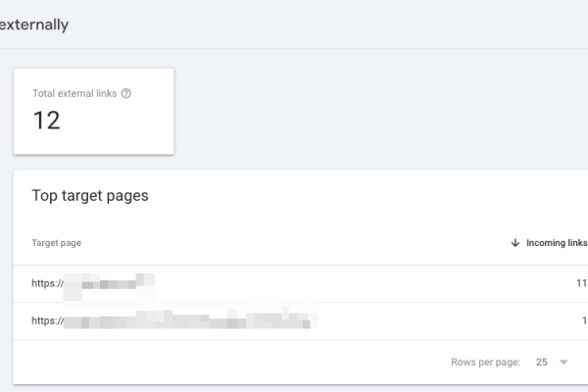Click the Target page column header
588x392 pixels.
click(57, 243)
